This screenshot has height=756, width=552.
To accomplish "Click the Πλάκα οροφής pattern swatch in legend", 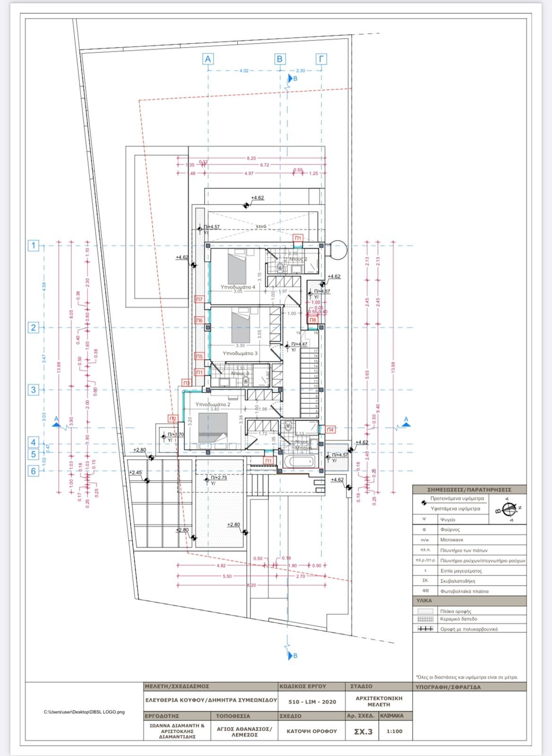I will 425,611.
